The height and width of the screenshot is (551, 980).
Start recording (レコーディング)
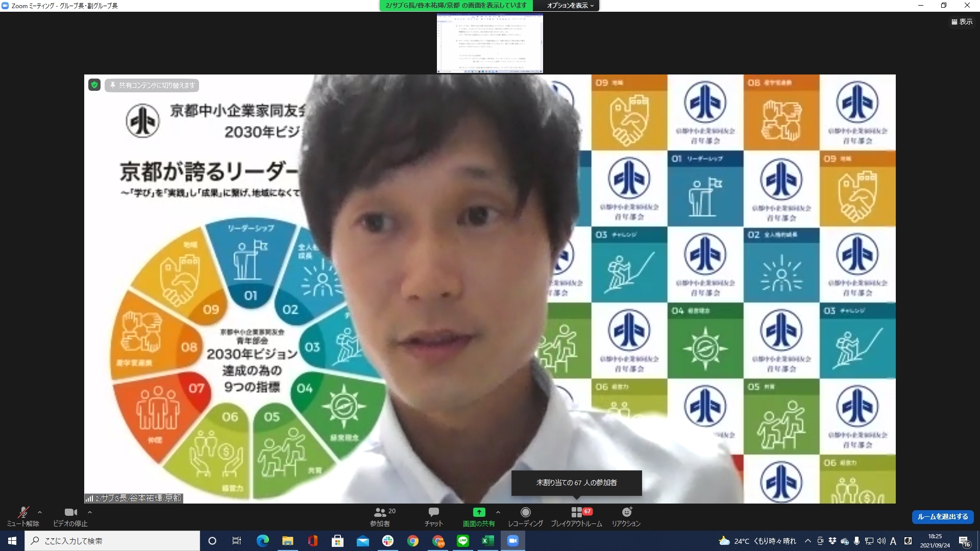[x=525, y=516]
